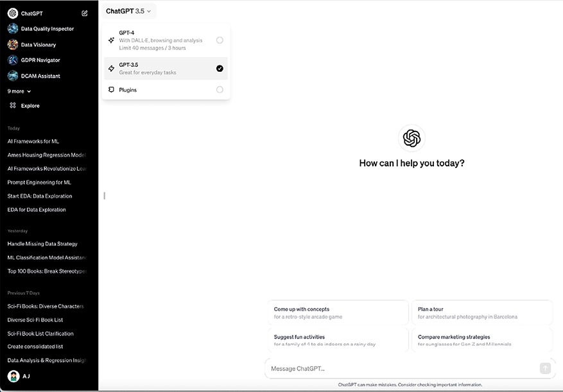Open 'Data Analysis & Regression Insights' chat
The width and height of the screenshot is (563, 392).
(47, 360)
